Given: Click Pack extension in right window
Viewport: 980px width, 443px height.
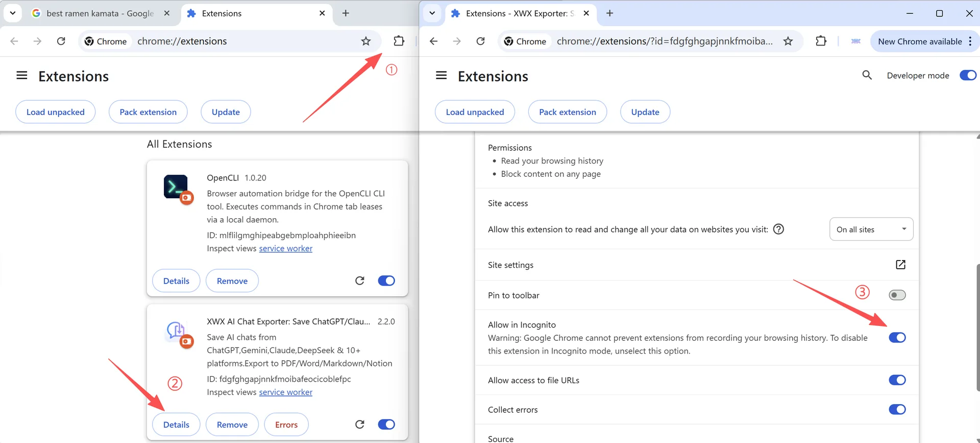Looking at the screenshot, I should (568, 112).
